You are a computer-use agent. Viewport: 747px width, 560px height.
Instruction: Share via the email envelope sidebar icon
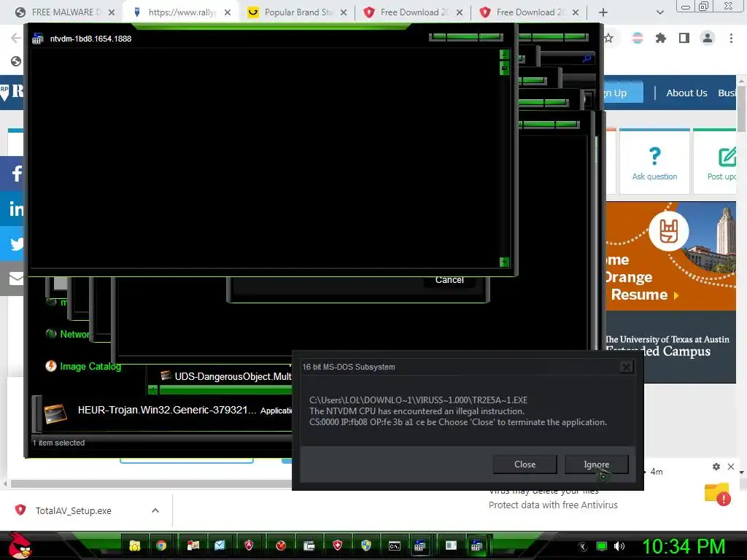[12, 279]
